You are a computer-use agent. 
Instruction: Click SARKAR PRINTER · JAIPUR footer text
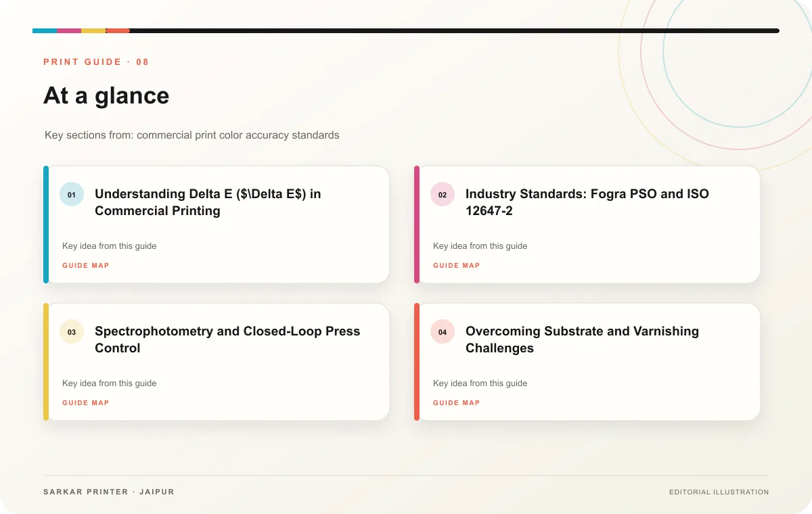click(x=109, y=492)
